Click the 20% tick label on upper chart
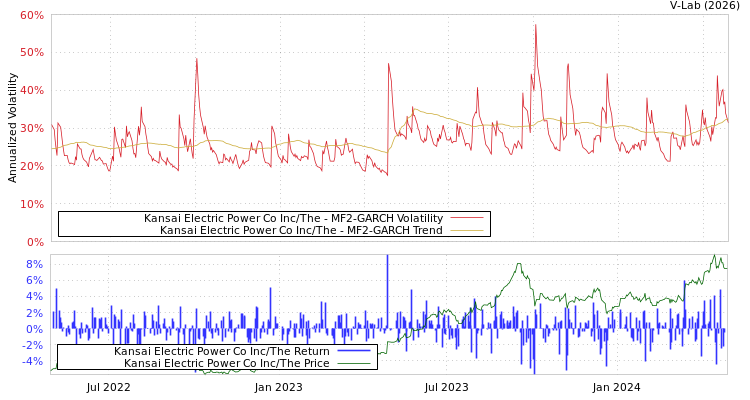 coord(31,167)
